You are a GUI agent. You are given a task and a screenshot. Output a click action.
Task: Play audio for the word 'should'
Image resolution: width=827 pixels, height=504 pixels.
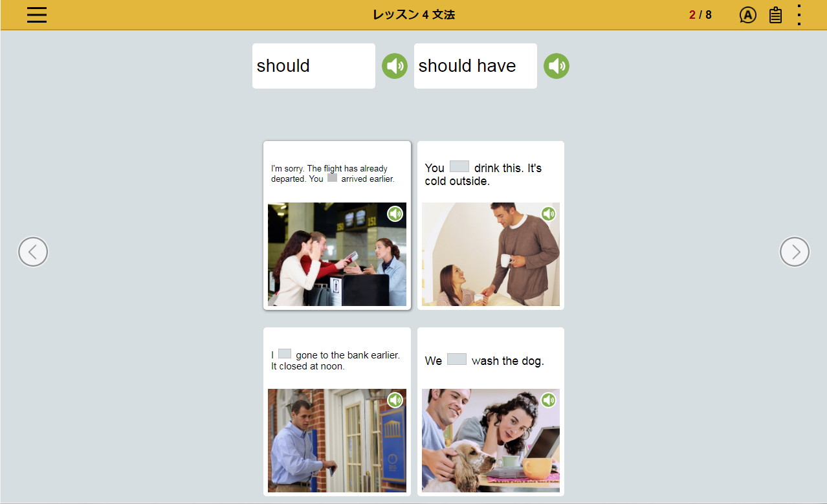pyautogui.click(x=395, y=66)
